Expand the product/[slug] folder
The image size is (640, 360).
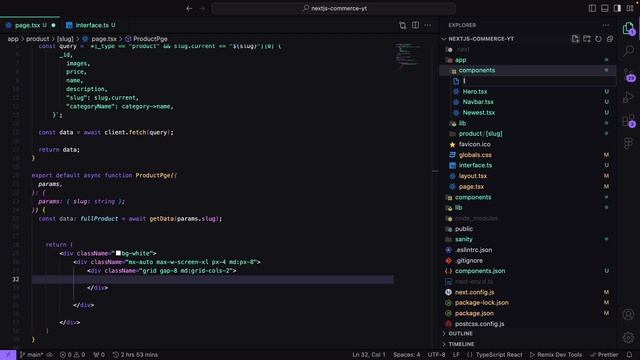tap(480, 133)
